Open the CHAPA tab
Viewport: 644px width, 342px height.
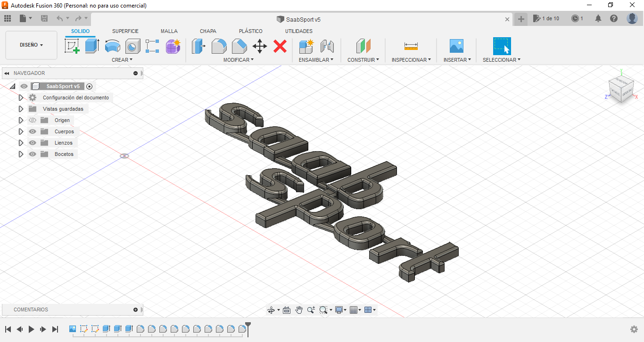[x=208, y=31]
